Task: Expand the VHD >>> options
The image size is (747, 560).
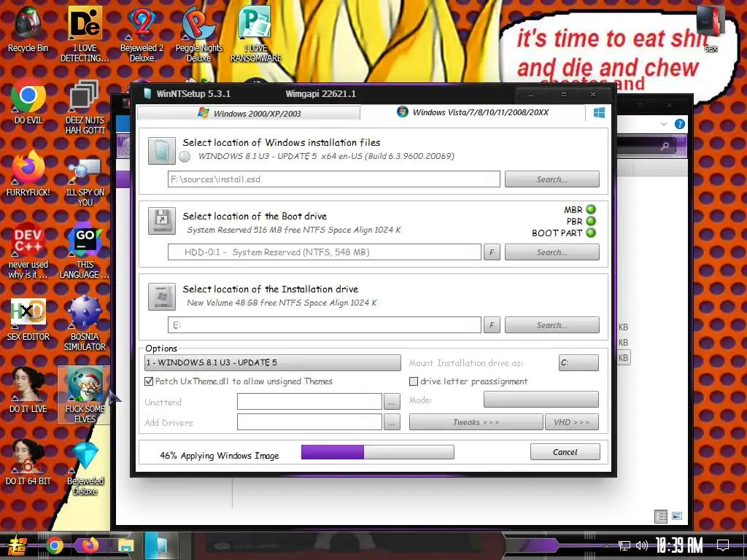Action: [x=572, y=422]
